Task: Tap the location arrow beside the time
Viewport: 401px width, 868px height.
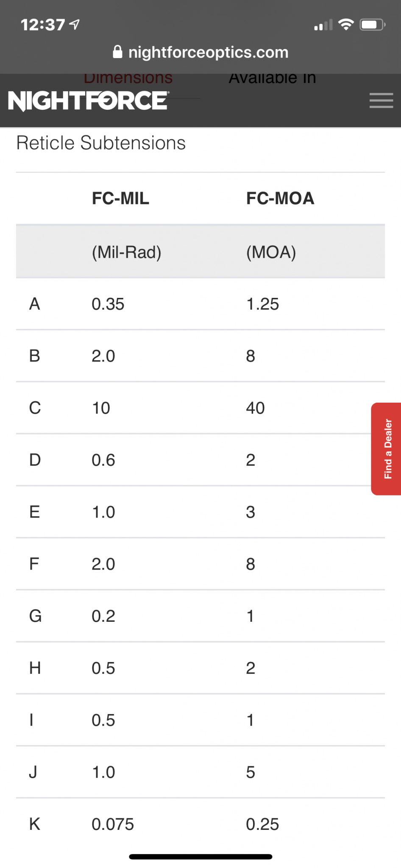Action: pos(75,25)
